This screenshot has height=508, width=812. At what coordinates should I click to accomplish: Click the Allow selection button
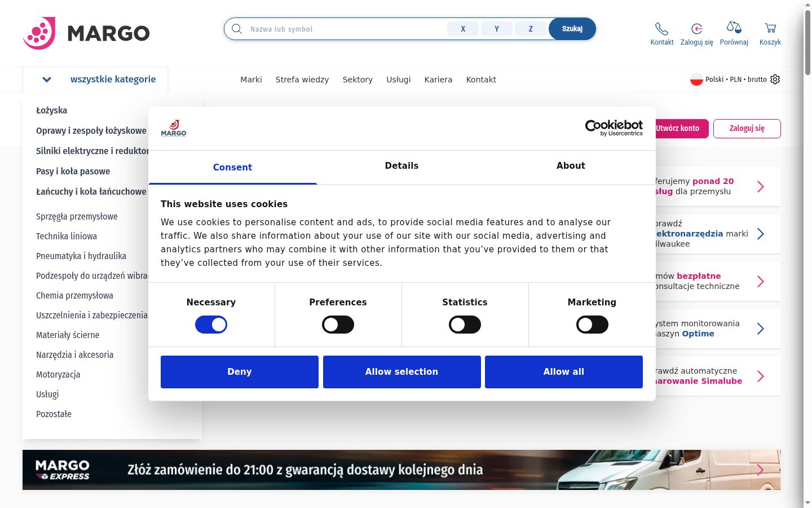click(402, 372)
